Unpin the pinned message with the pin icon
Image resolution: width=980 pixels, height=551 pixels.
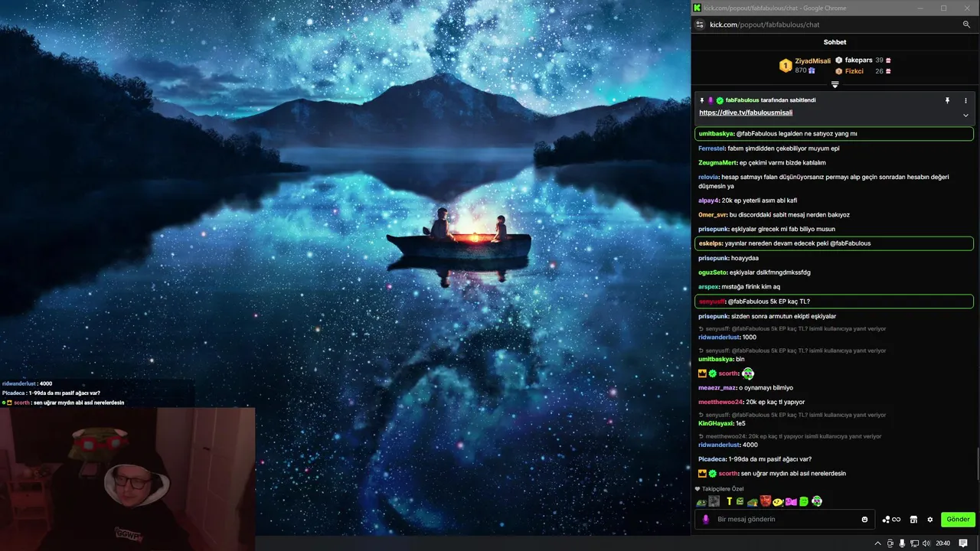pyautogui.click(x=947, y=100)
